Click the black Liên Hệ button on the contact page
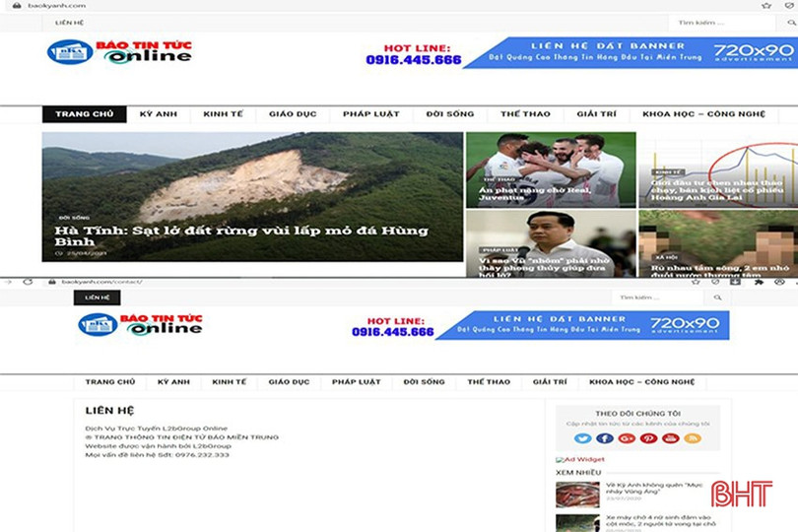 pos(97,298)
